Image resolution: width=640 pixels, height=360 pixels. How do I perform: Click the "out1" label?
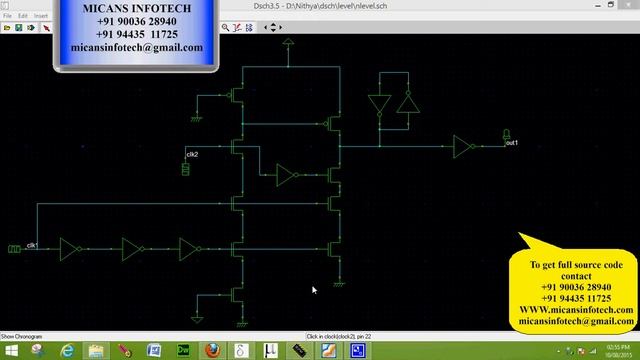click(x=512, y=143)
